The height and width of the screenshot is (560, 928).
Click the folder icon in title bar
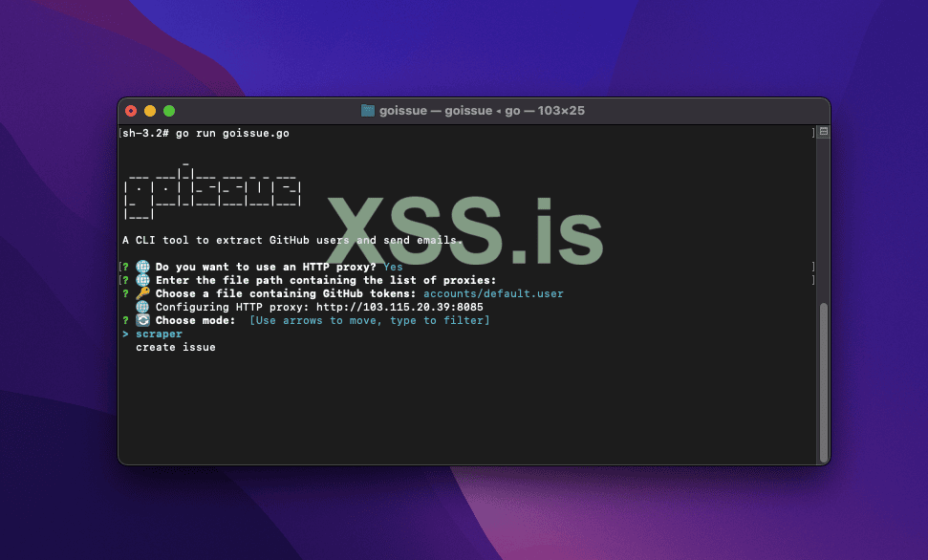368,111
